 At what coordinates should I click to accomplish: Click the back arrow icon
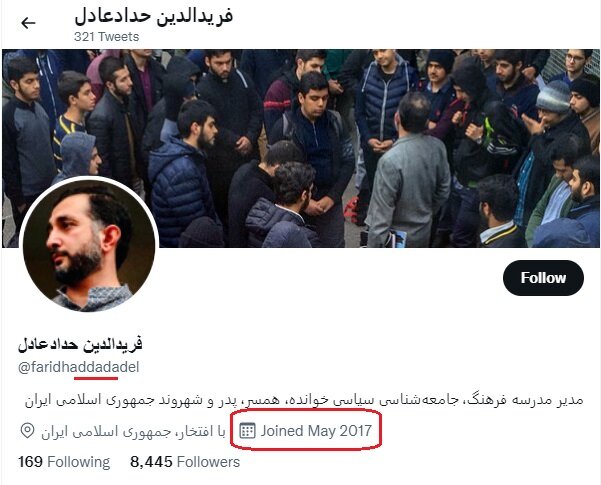pyautogui.click(x=28, y=23)
